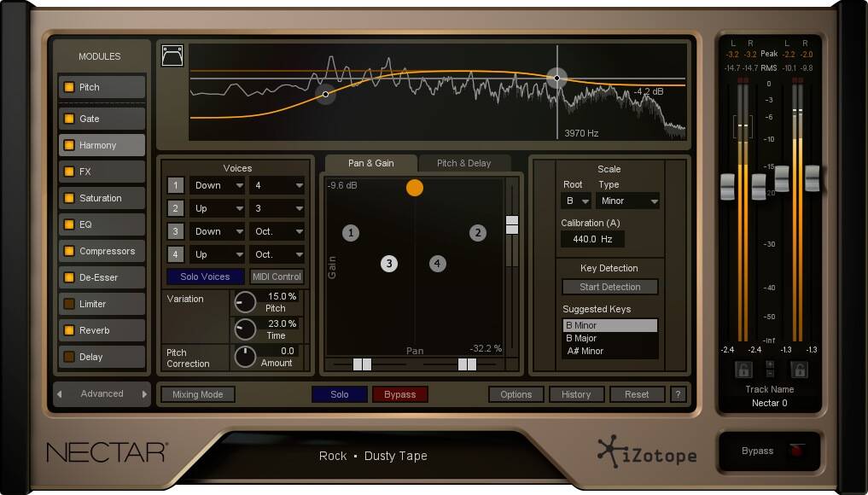This screenshot has width=868, height=495.
Task: Open help with the question mark button
Action: coord(679,394)
